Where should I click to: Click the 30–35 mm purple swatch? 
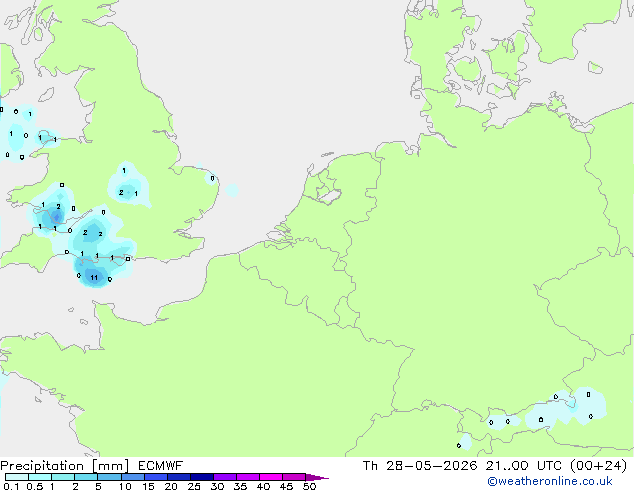[225, 477]
